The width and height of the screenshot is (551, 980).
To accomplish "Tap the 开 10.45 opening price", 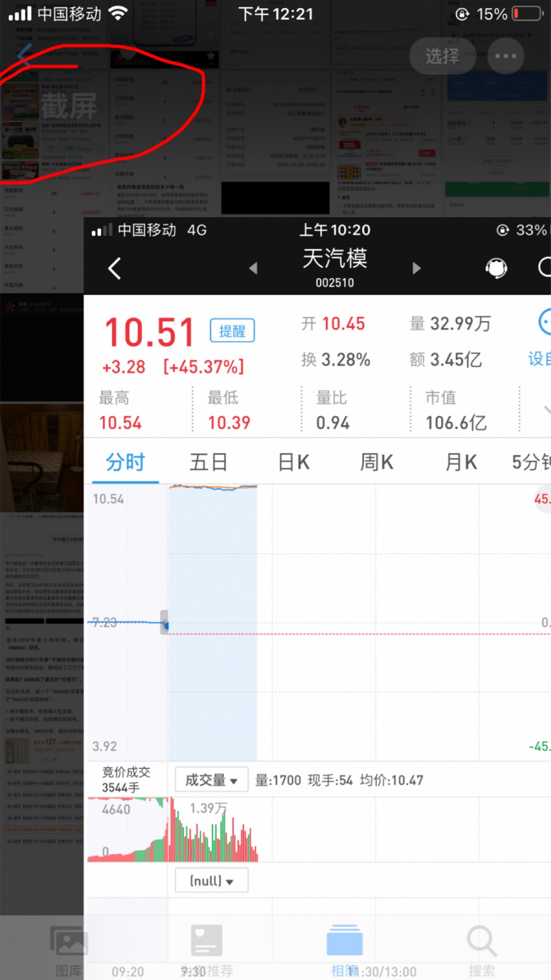I will 333,324.
